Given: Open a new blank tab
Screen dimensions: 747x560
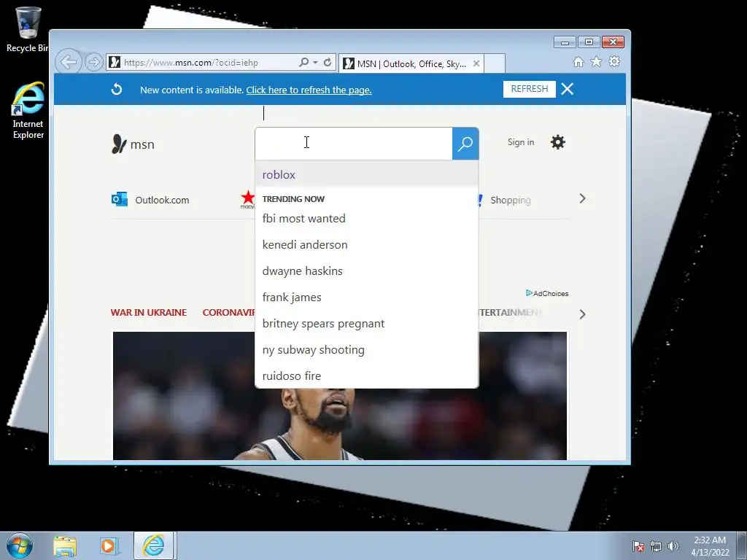Looking at the screenshot, I should click(x=495, y=63).
